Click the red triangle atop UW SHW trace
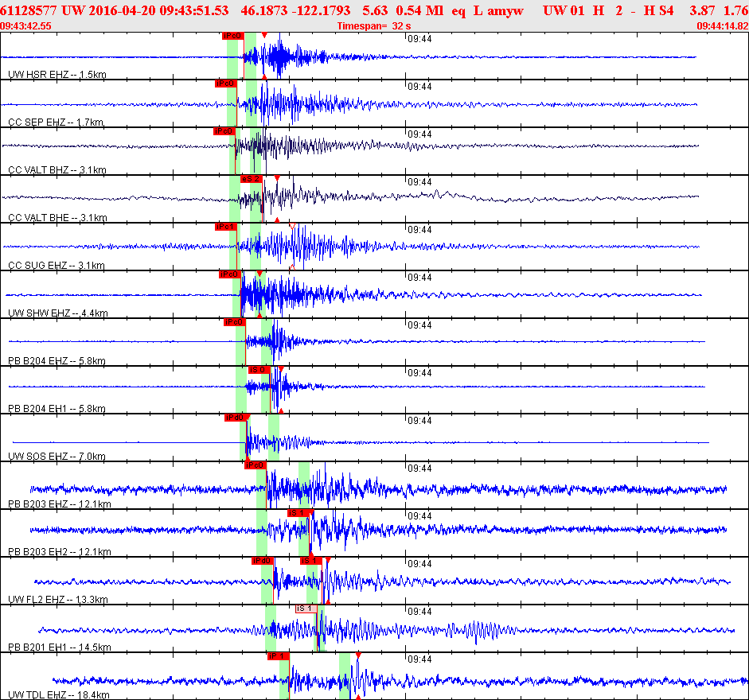Image resolution: width=749 pixels, height=700 pixels. tap(259, 274)
